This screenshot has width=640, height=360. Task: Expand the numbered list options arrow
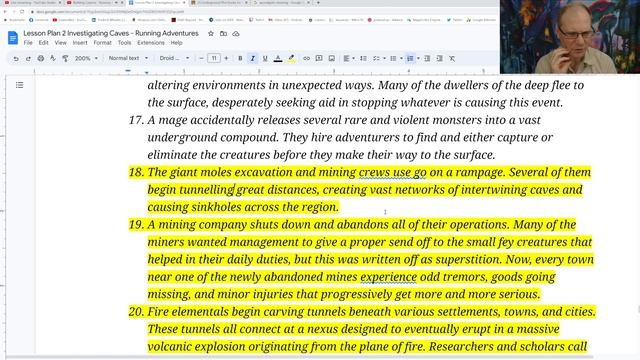(418, 59)
